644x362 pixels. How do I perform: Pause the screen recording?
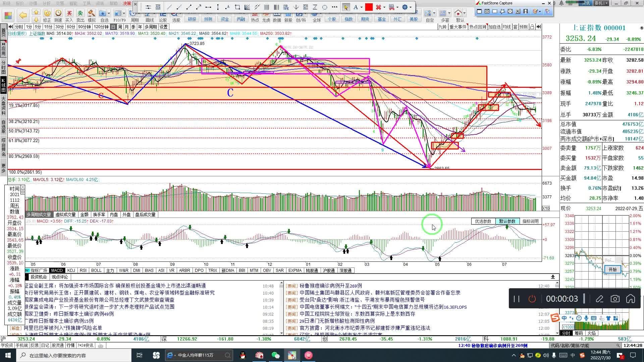(517, 299)
